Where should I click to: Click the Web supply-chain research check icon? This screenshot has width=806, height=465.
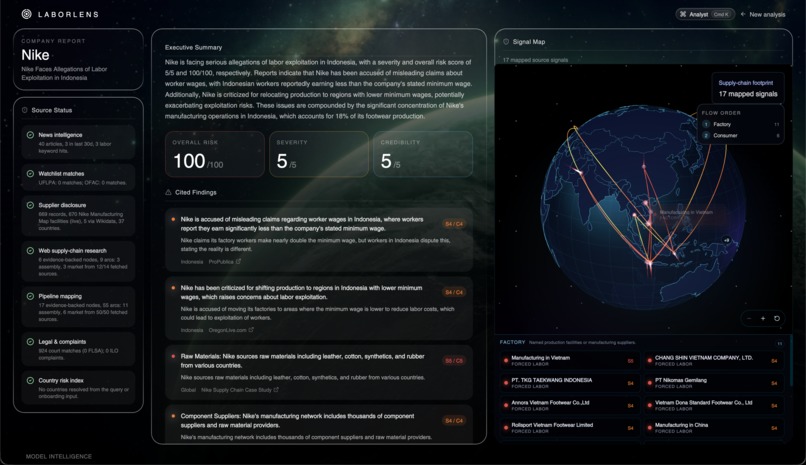click(x=30, y=251)
